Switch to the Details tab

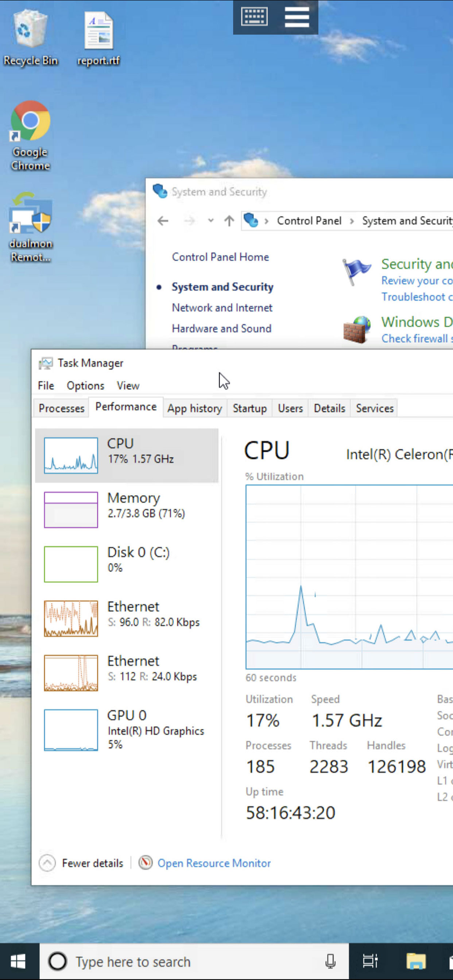click(x=330, y=408)
